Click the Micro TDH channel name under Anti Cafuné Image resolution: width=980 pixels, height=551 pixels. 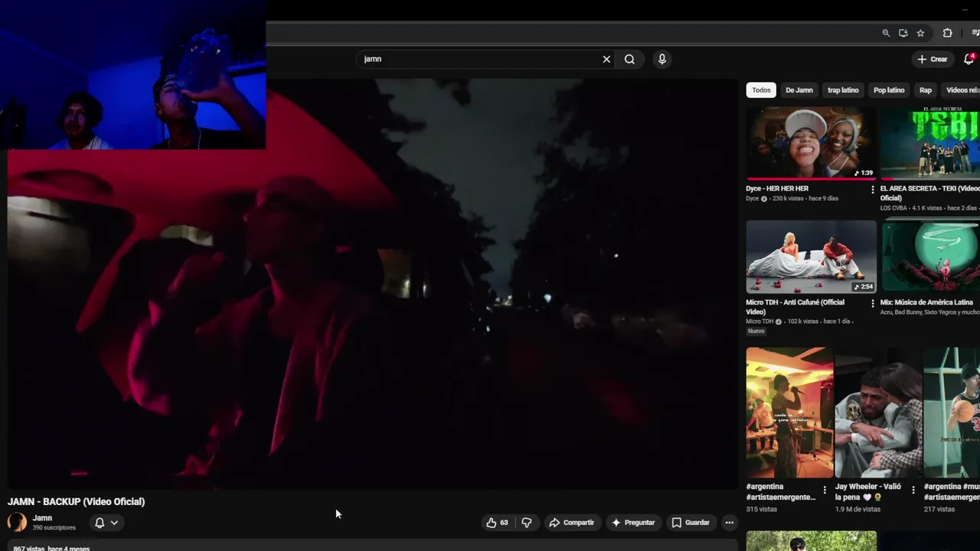point(759,321)
